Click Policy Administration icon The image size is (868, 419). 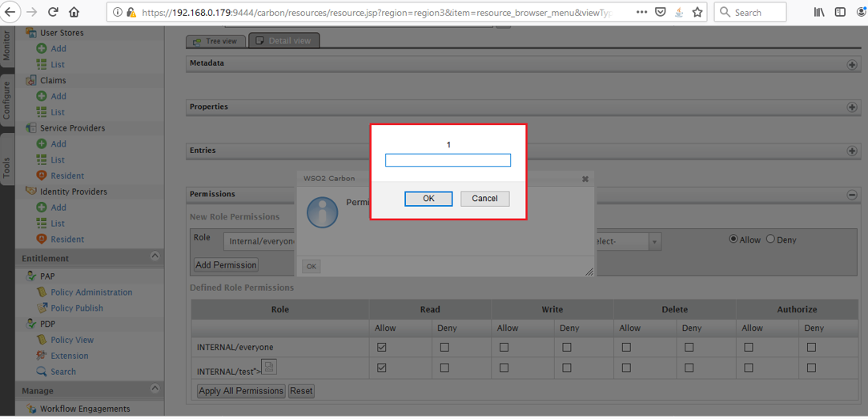[41, 292]
